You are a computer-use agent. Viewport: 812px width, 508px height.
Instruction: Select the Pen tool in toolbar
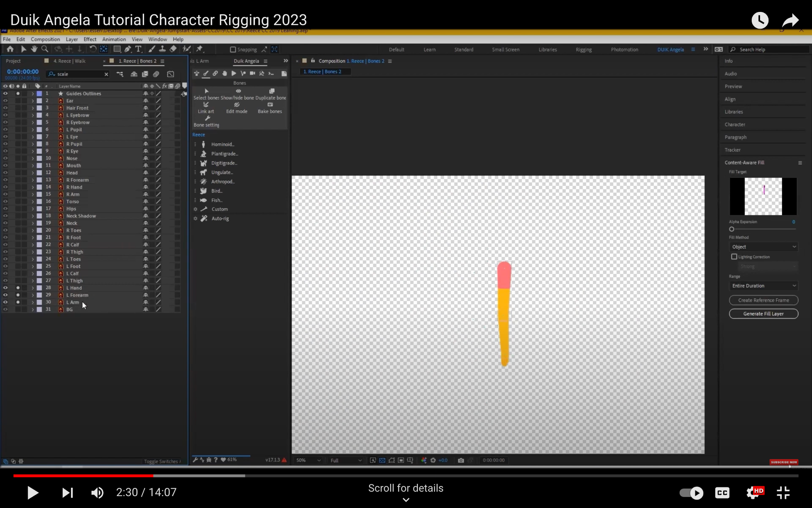127,49
